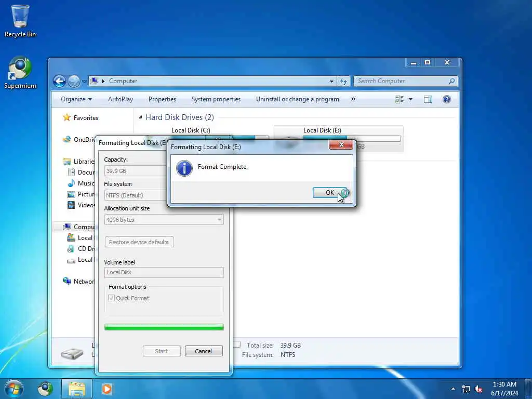The height and width of the screenshot is (399, 532).
Task: Open Allocation unit size dropdown
Action: [x=164, y=220]
